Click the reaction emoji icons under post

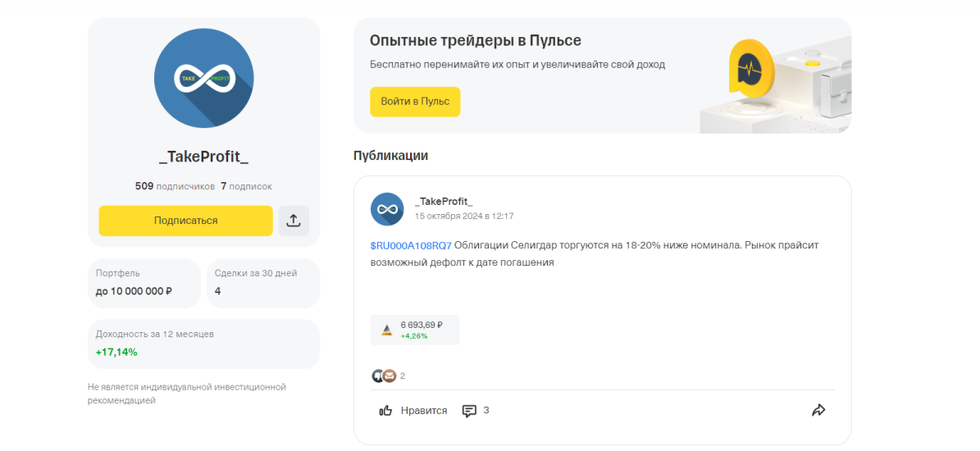tap(383, 376)
